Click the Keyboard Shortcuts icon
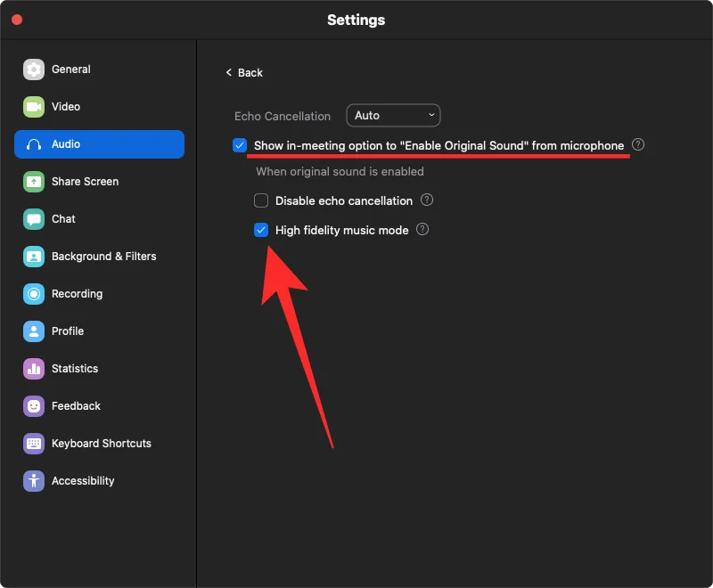Image resolution: width=713 pixels, height=588 pixels. [x=34, y=444]
